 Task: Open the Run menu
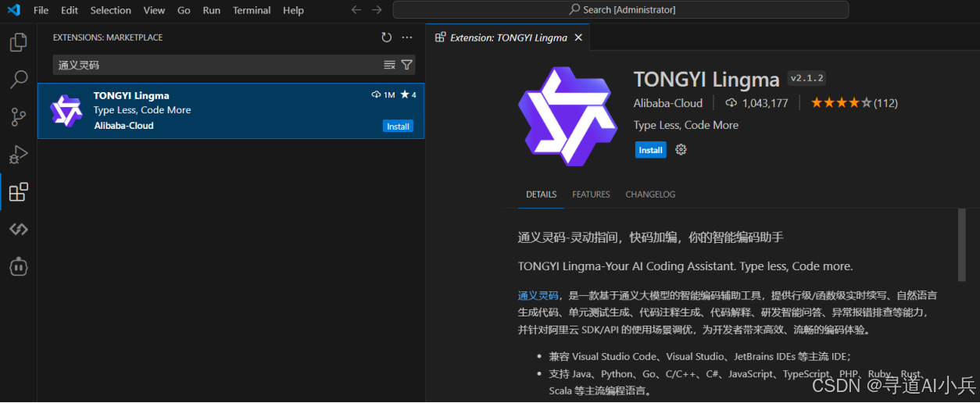click(211, 10)
